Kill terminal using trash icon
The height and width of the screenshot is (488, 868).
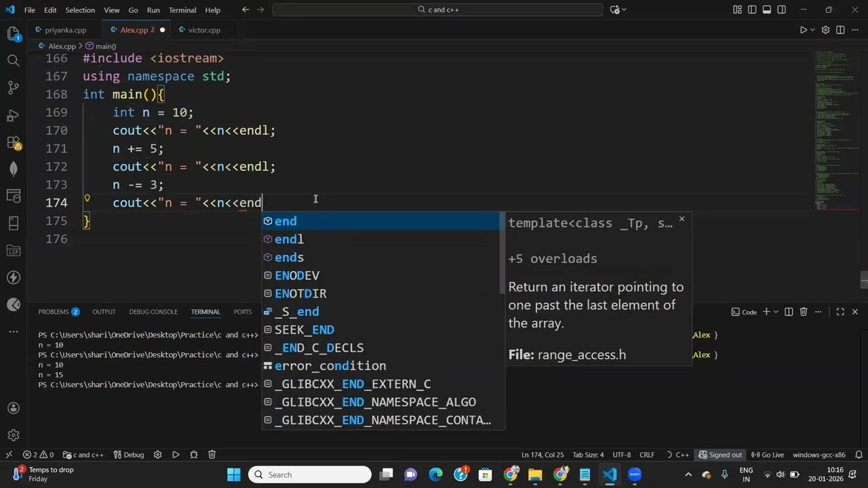coord(804,312)
